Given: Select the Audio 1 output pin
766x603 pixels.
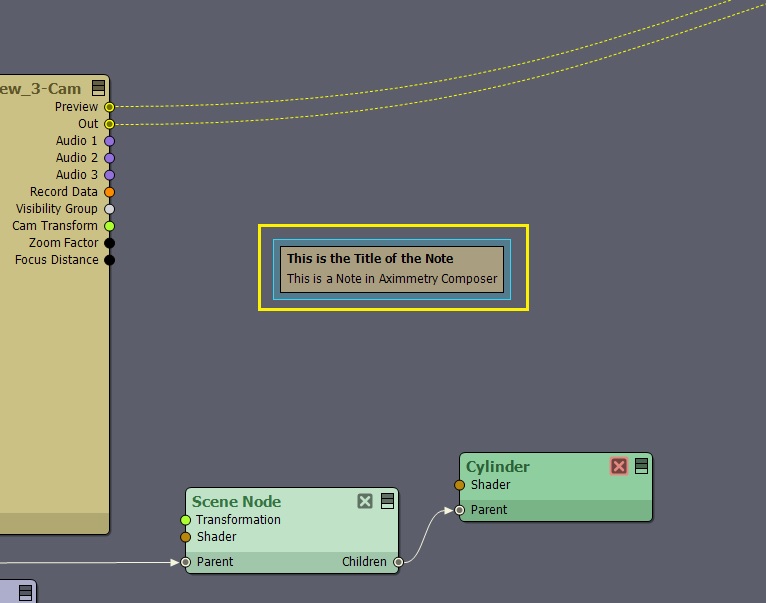Looking at the screenshot, I should pos(109,141).
